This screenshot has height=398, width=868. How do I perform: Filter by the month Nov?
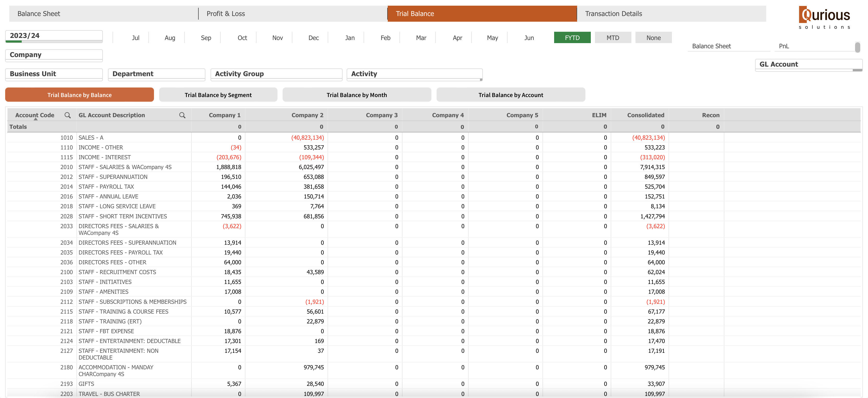278,38
